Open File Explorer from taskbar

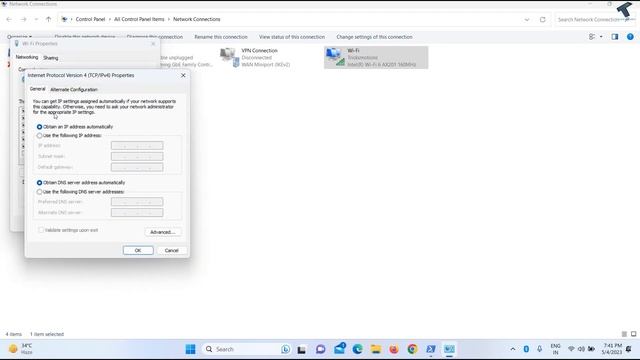(376, 349)
